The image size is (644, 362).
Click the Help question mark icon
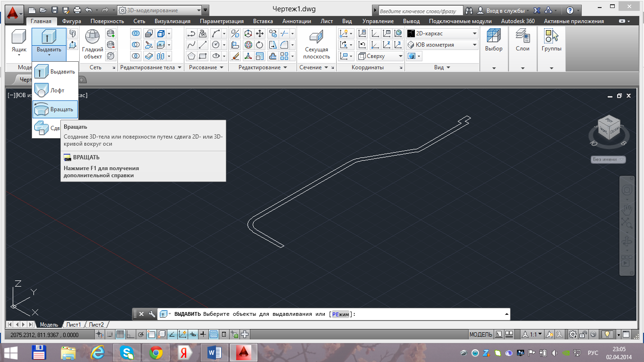pyautogui.click(x=570, y=10)
